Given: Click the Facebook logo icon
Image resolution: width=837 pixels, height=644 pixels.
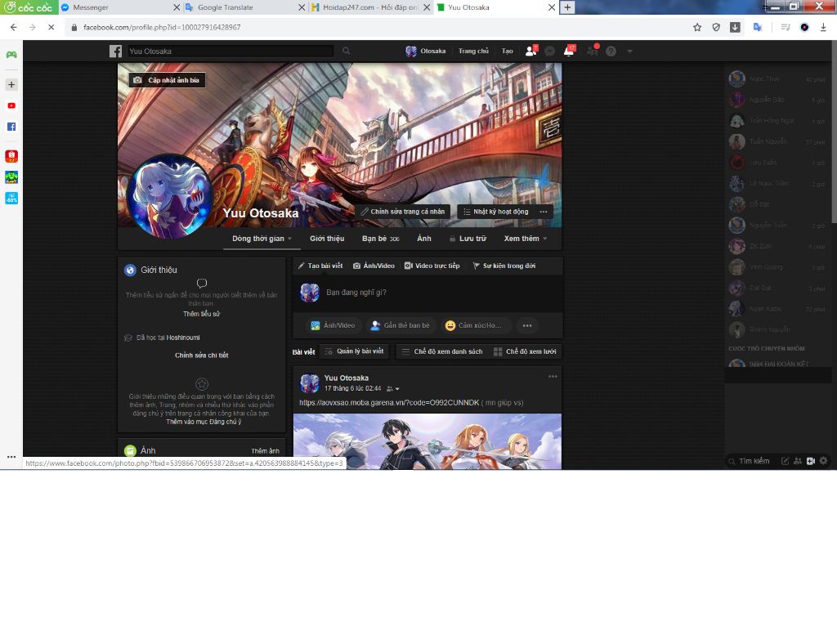Looking at the screenshot, I should click(x=115, y=51).
